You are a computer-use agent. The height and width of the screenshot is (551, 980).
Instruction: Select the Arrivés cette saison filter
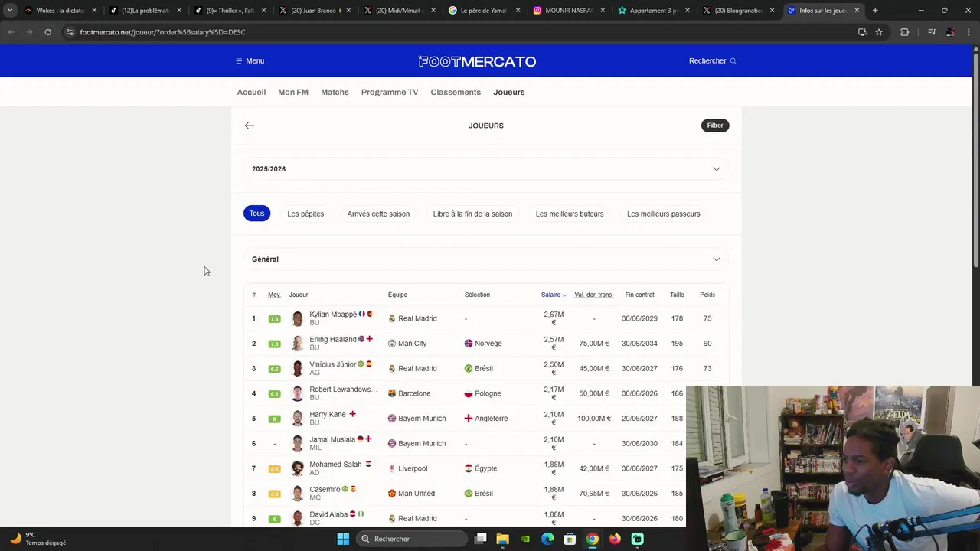coord(378,214)
